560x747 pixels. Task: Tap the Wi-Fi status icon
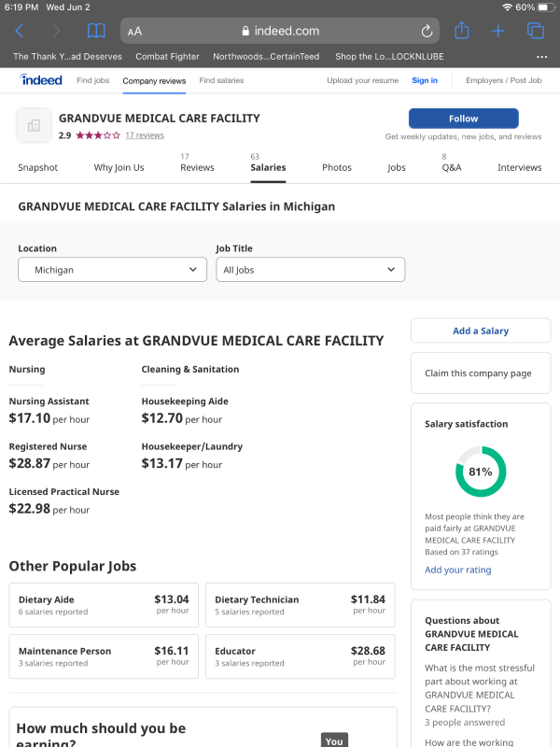point(507,7)
